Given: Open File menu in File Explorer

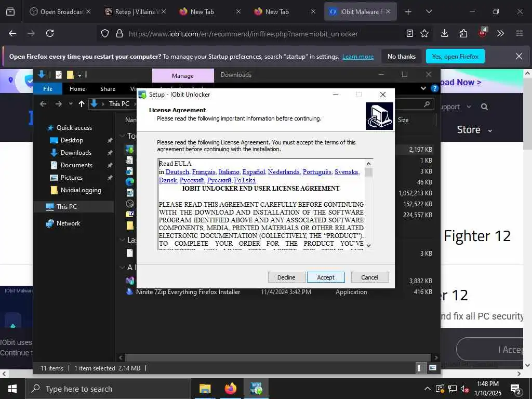Looking at the screenshot, I should click(x=48, y=89).
